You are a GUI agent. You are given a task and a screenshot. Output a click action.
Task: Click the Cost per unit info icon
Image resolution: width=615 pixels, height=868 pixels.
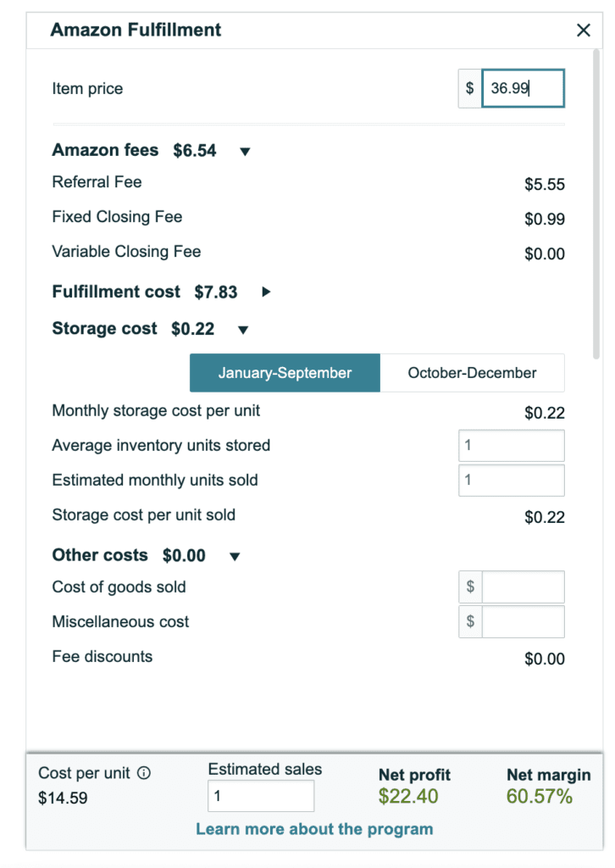coord(144,773)
